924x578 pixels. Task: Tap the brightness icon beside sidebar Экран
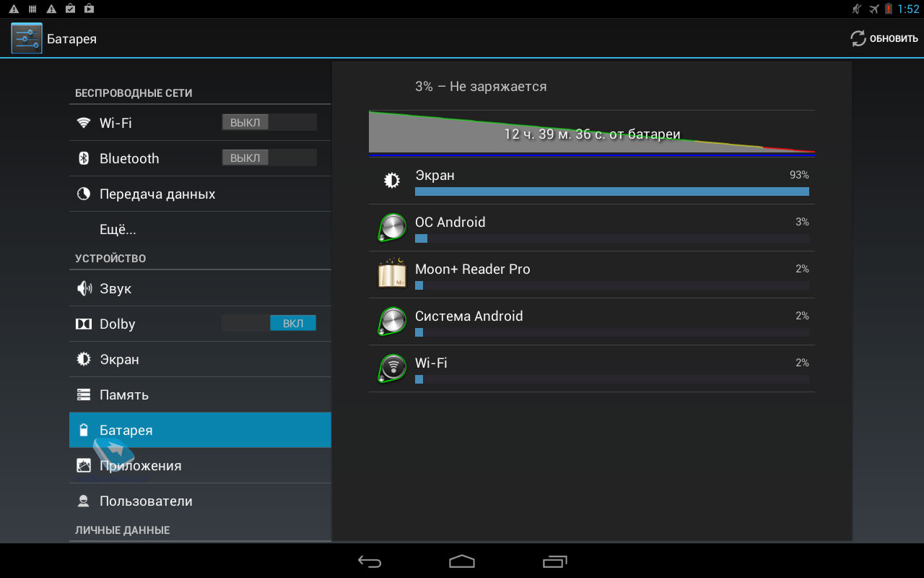coord(84,359)
